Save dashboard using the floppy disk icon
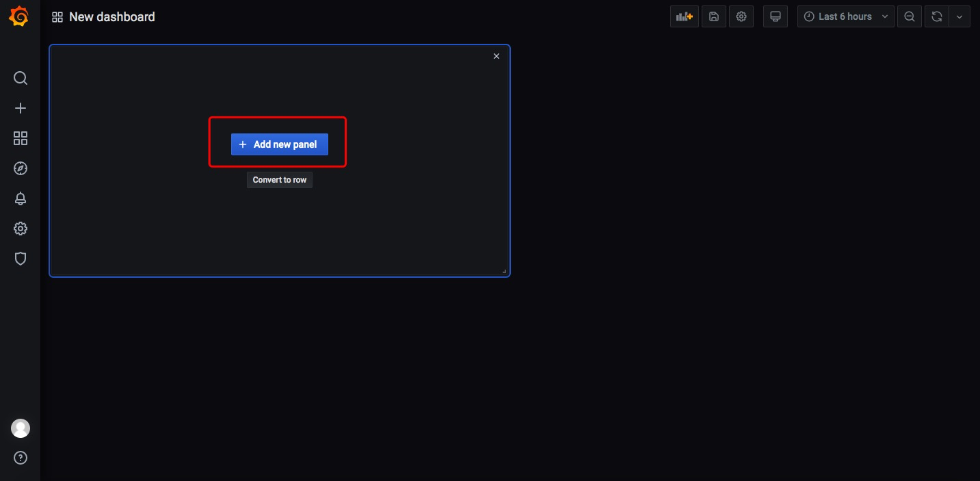 [714, 16]
